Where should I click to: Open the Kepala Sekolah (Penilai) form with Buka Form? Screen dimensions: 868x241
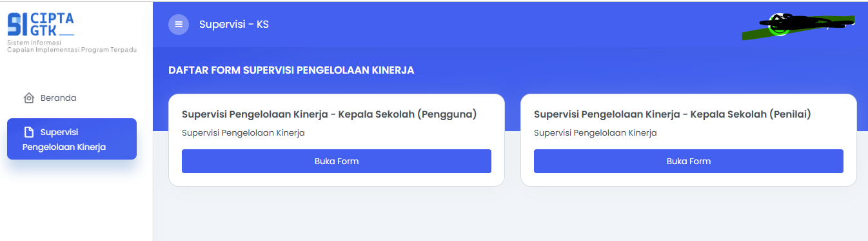(x=689, y=161)
